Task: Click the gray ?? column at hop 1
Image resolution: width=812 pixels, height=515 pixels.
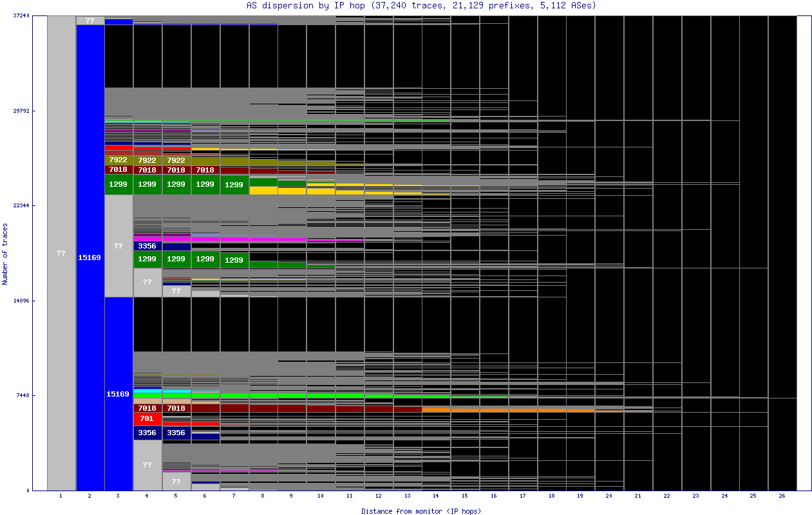Action: 61,253
